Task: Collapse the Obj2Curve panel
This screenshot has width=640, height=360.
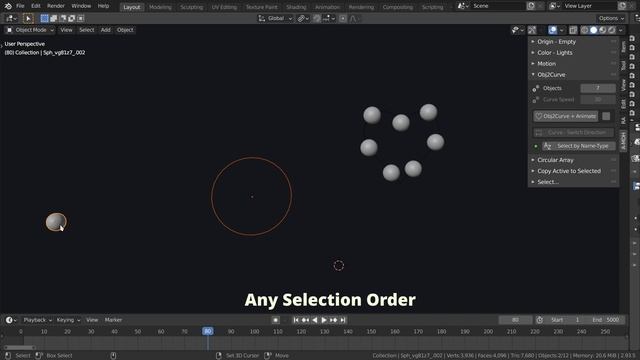Action: [573, 75]
